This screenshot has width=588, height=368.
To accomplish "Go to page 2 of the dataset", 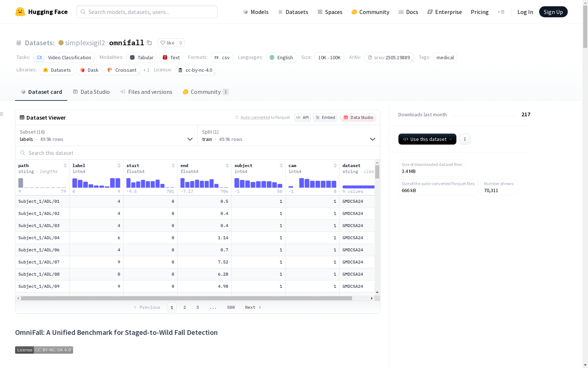I will click(184, 307).
